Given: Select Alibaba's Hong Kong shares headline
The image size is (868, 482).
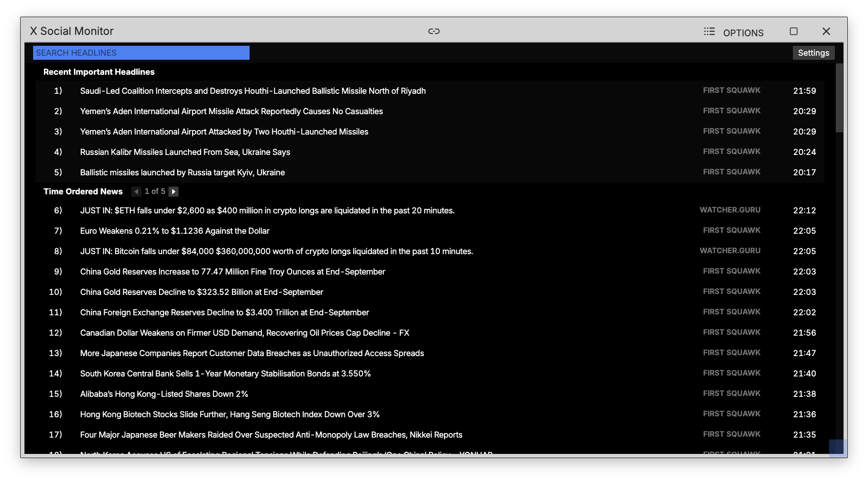Looking at the screenshot, I should [164, 394].
